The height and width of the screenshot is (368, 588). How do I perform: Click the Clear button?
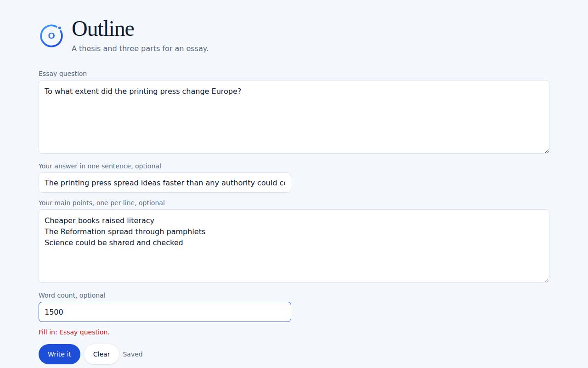click(102, 354)
